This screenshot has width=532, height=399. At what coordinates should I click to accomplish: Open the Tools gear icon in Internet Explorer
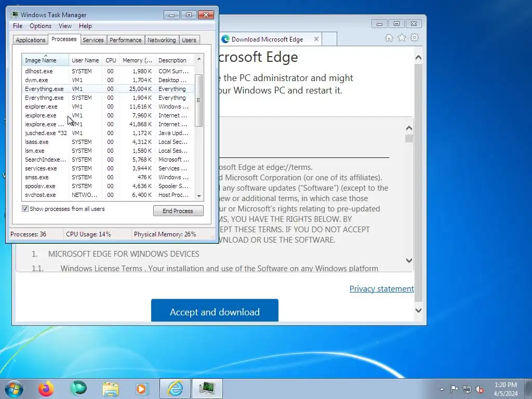[414, 37]
